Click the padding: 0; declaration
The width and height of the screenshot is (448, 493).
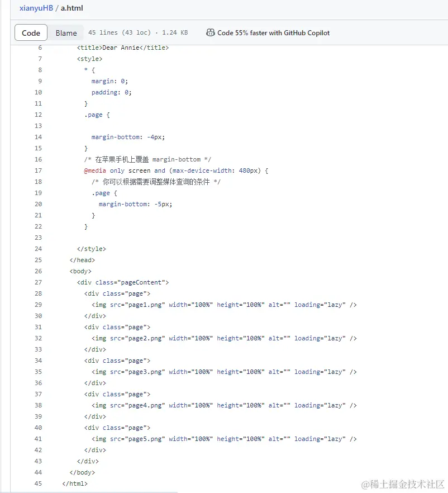pos(112,92)
